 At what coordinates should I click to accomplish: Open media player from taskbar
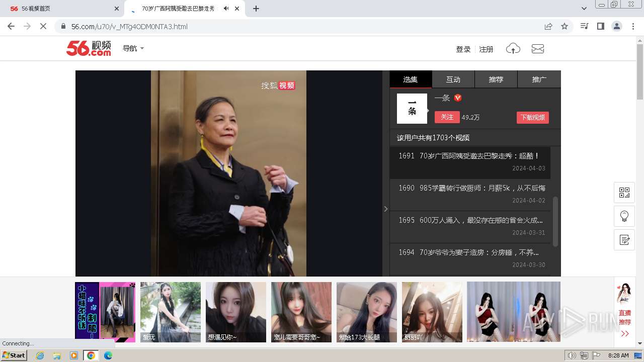pyautogui.click(x=74, y=355)
